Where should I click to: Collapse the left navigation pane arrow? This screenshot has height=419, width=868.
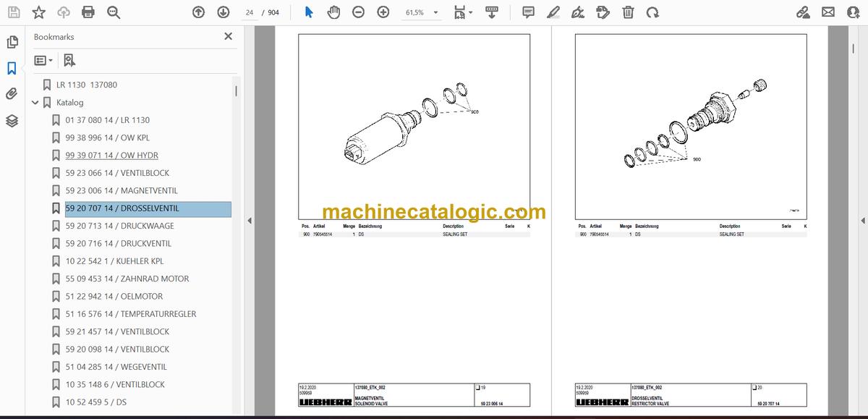click(249, 221)
